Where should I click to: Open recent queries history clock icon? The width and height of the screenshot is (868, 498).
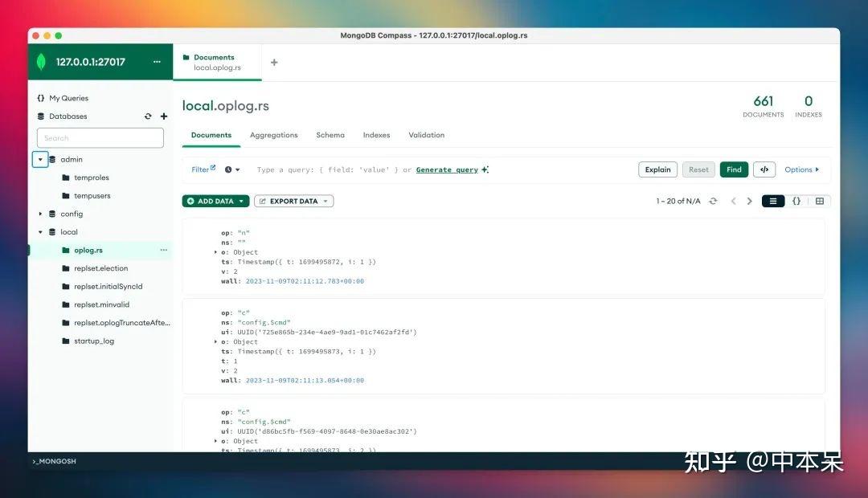point(232,169)
